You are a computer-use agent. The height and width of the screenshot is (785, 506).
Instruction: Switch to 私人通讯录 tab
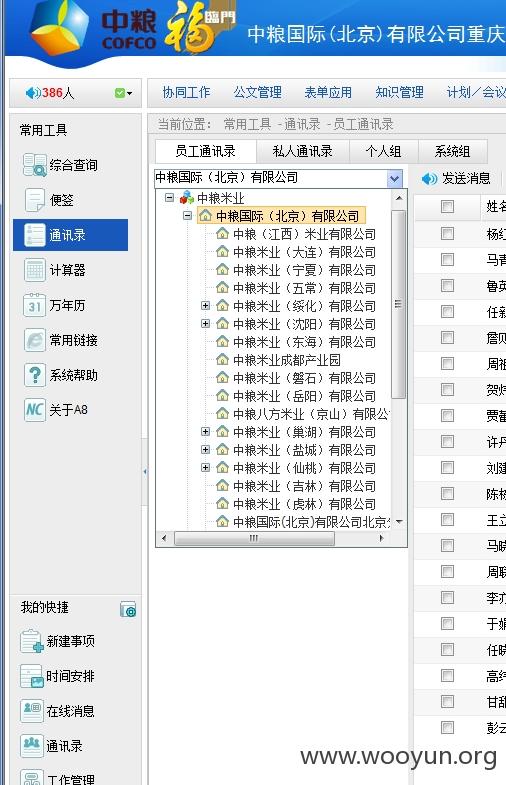click(303, 151)
